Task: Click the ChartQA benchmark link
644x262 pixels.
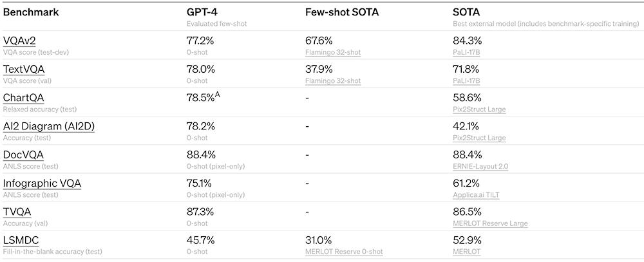Action: [x=24, y=98]
